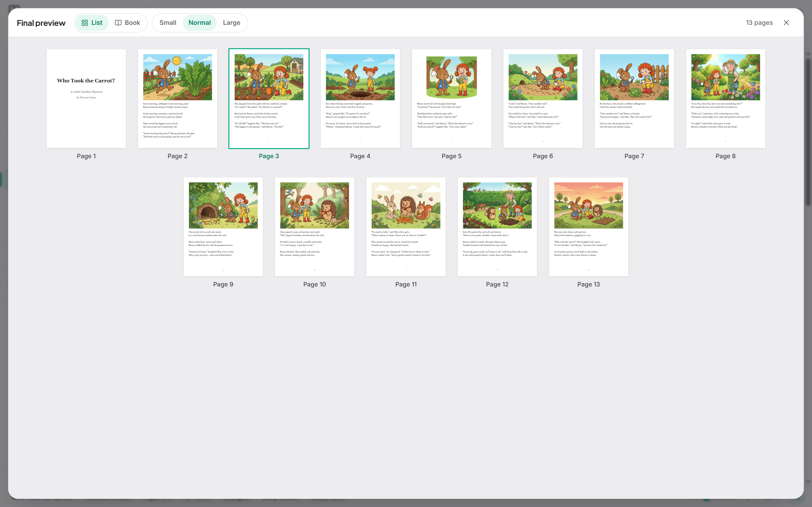This screenshot has width=812, height=507.
Task: Select Page 8 thumbnail with Gran Pip
Action: 725,99
